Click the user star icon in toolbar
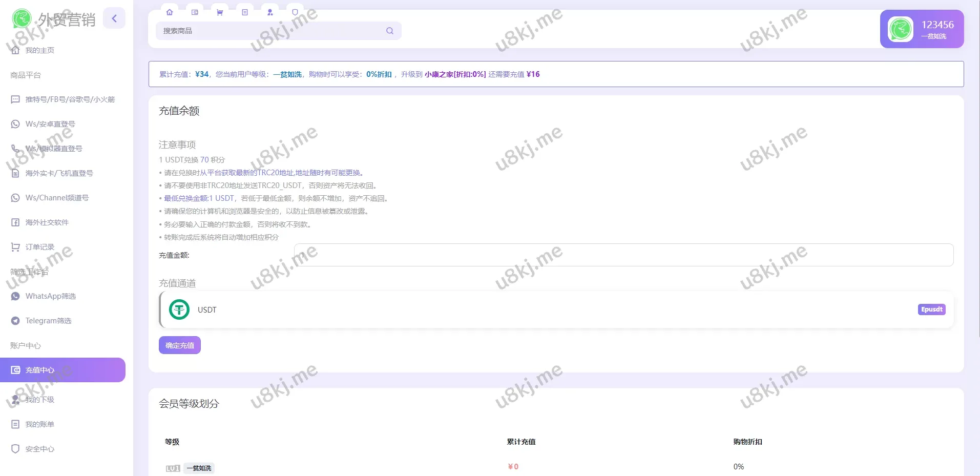 (x=270, y=12)
